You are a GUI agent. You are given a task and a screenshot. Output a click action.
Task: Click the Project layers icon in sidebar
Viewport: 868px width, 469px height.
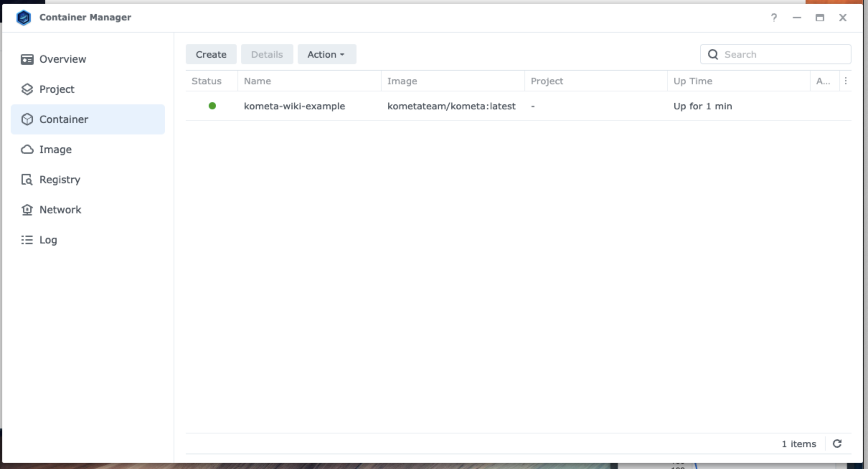tap(27, 89)
